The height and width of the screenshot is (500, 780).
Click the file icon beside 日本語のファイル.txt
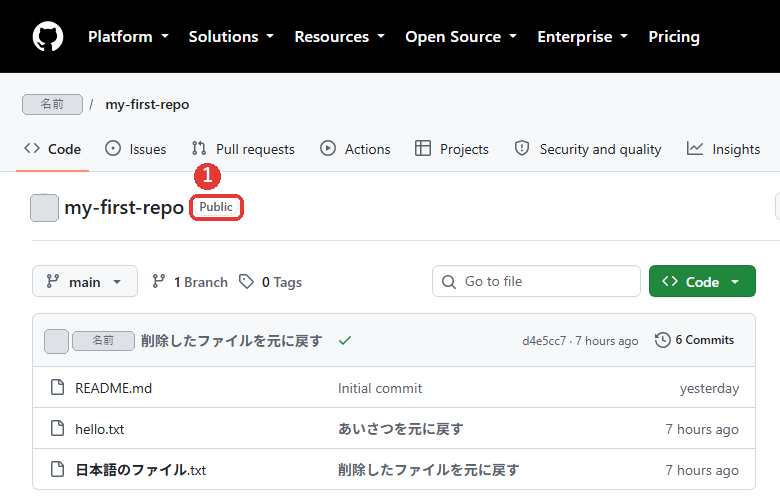58,469
